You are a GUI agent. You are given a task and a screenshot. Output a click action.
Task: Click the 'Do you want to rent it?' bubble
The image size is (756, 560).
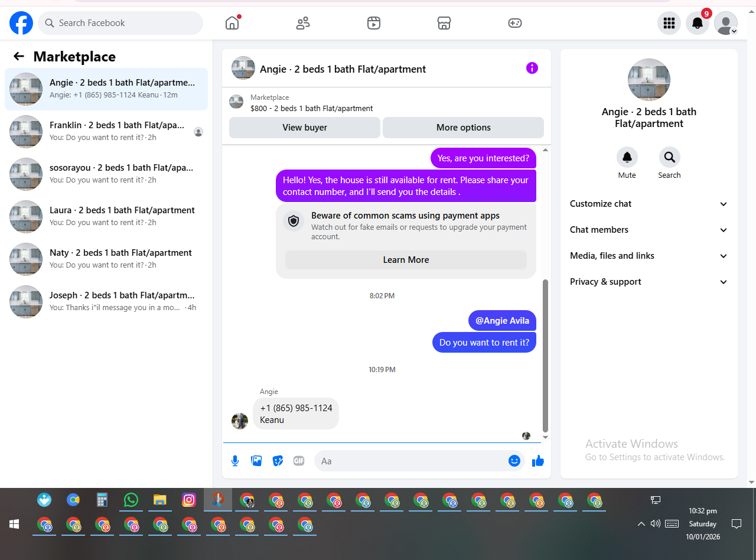[x=484, y=343]
